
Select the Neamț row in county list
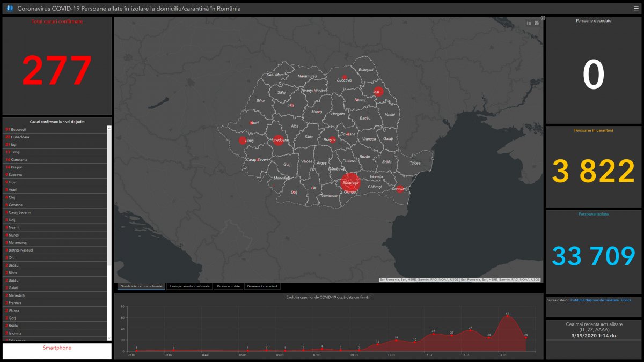[55, 227]
